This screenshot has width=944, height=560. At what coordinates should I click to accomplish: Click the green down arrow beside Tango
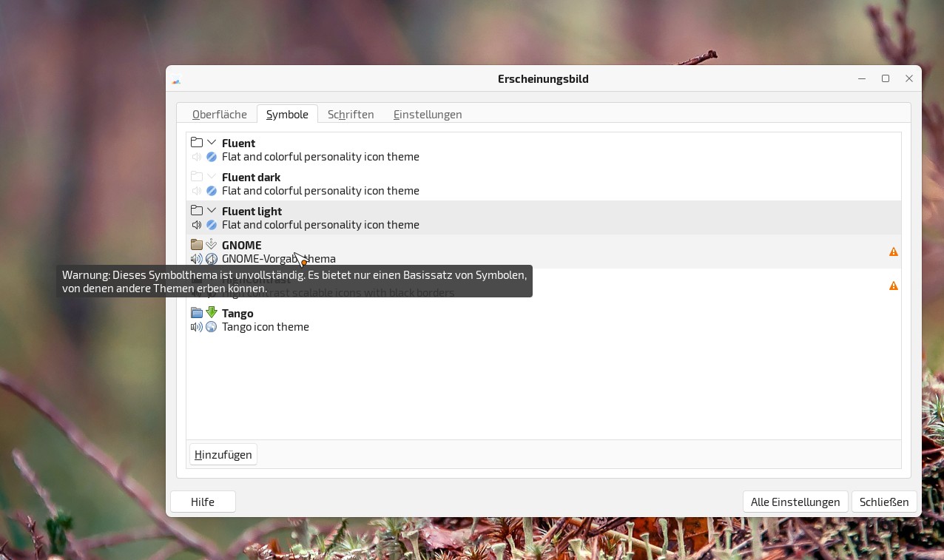(x=212, y=312)
